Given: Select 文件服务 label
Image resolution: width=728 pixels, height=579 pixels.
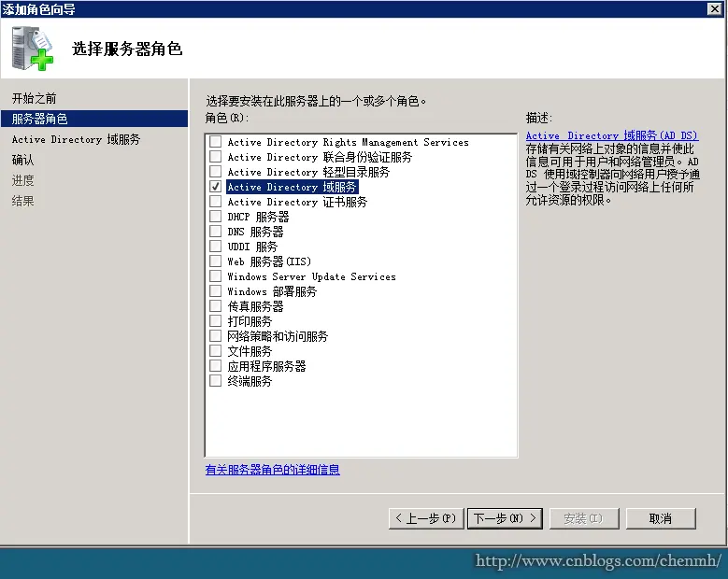Looking at the screenshot, I should point(250,351).
